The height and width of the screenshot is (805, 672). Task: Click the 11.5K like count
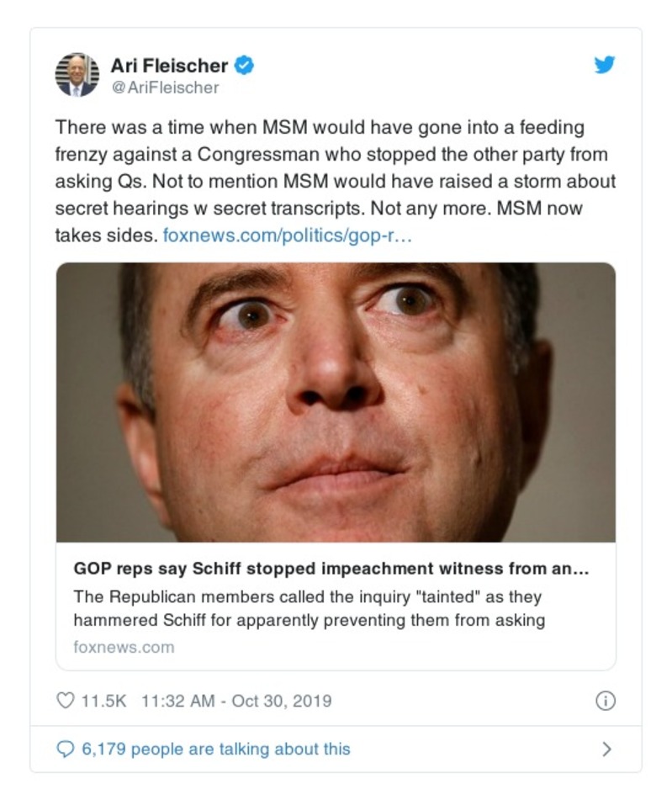click(103, 701)
